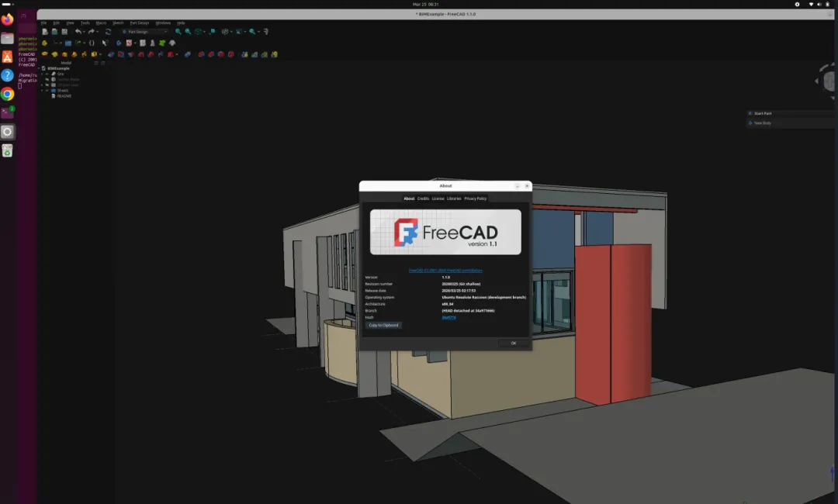838x504 pixels.
Task: Activate the What's This cursor icon
Action: click(x=106, y=43)
